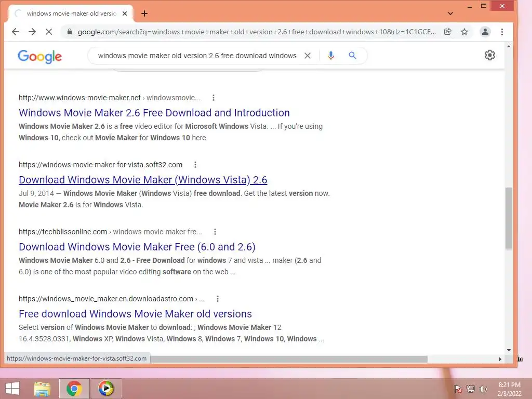Screen dimensions: 532x399
Task: Open the Chrome profile avatar
Action: (x=485, y=32)
